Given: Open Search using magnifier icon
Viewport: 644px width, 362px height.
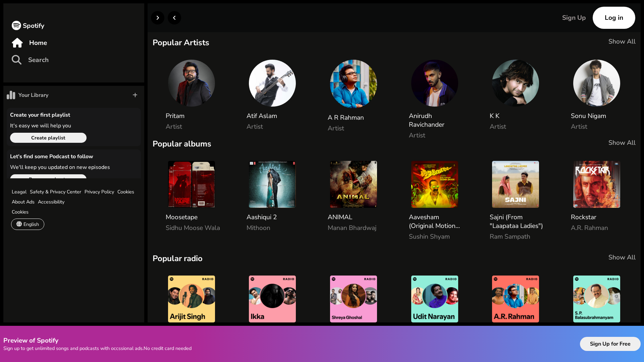Looking at the screenshot, I should click(16, 60).
